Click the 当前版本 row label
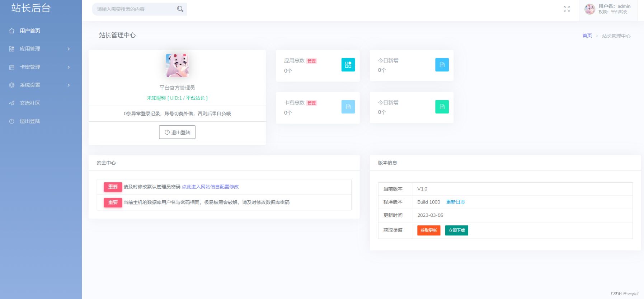 pyautogui.click(x=393, y=189)
